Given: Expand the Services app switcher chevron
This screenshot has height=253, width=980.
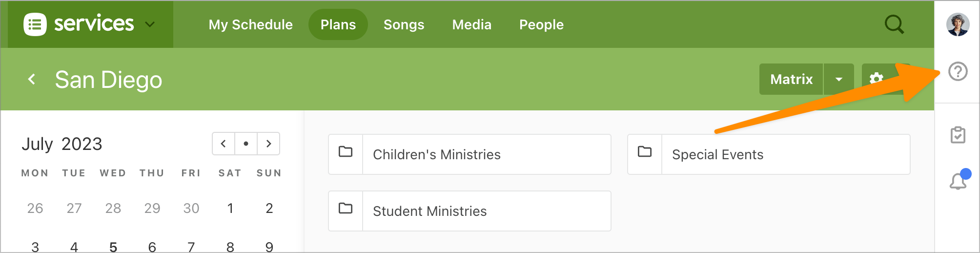Looking at the screenshot, I should 150,24.
